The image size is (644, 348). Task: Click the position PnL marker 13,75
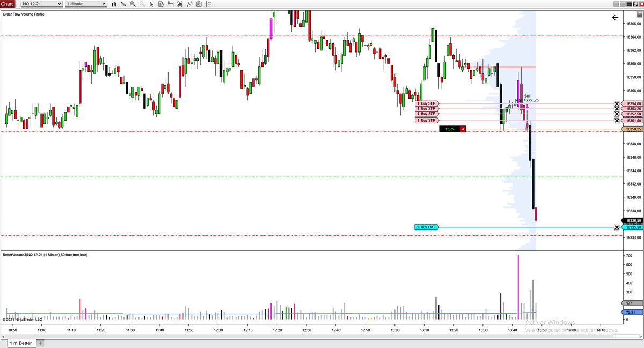[x=449, y=129]
